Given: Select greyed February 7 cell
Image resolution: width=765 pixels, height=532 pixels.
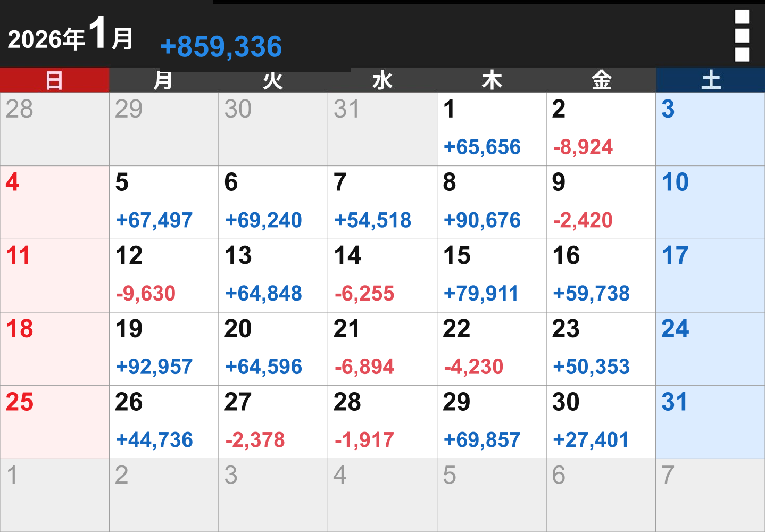Looking at the screenshot, I should pos(711,495).
